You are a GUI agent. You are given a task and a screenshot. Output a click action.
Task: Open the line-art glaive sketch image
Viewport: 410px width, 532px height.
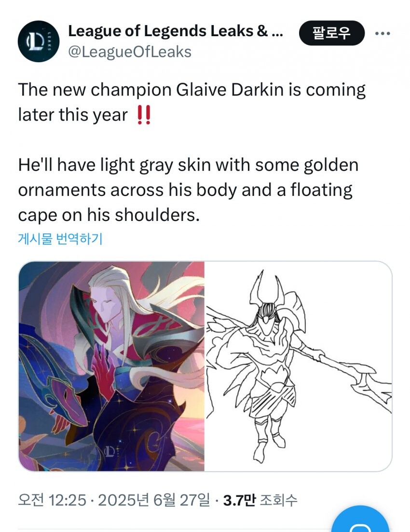299,366
